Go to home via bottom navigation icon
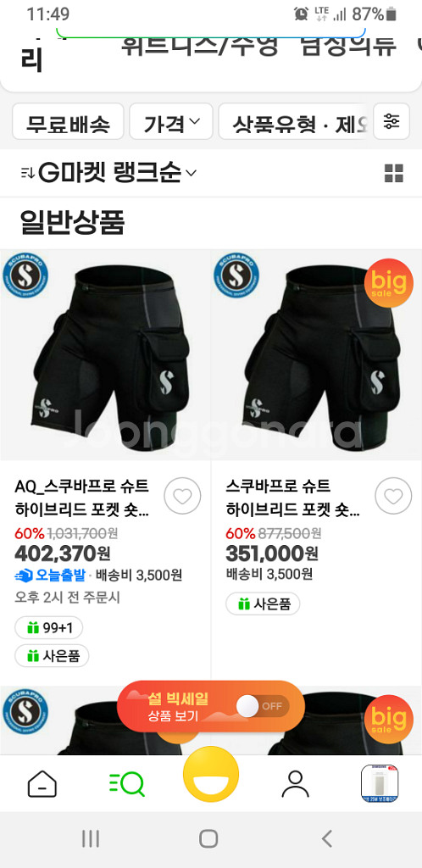Viewport: 422px width, 868px height. (42, 784)
